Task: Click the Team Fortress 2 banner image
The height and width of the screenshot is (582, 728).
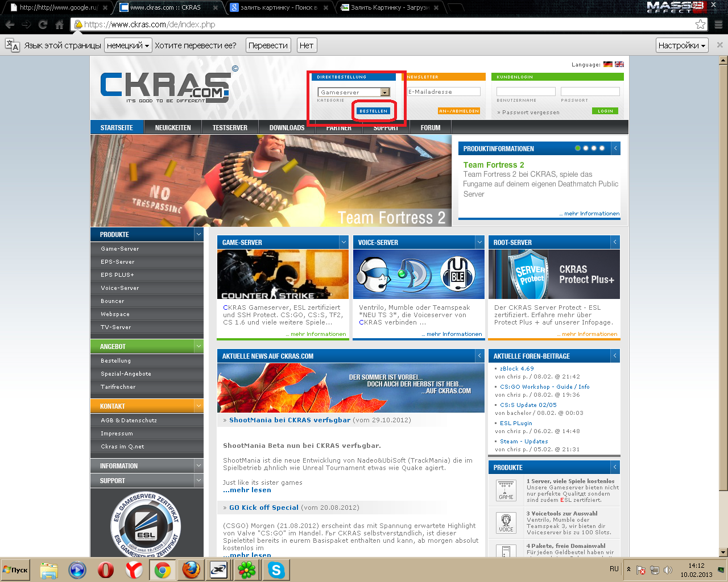Action: point(271,181)
